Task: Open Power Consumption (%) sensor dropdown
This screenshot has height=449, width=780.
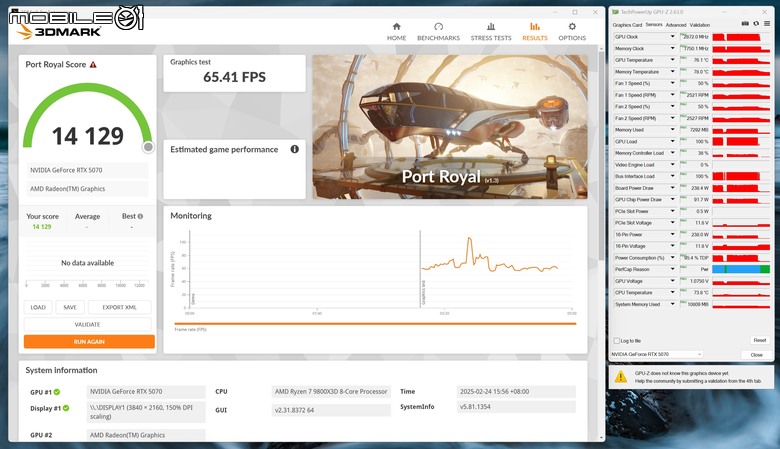Action: (x=673, y=258)
